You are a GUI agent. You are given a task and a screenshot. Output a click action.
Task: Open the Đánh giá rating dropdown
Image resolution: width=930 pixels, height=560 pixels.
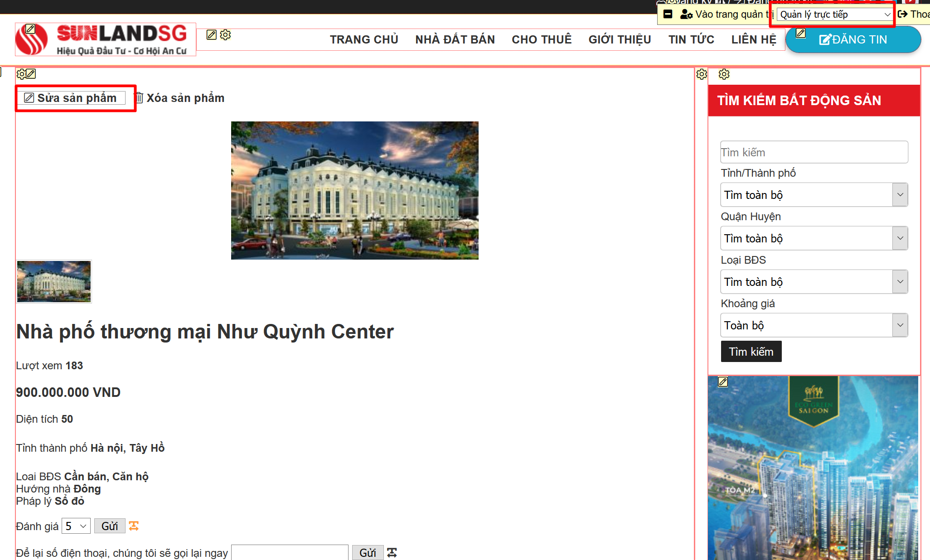[76, 526]
